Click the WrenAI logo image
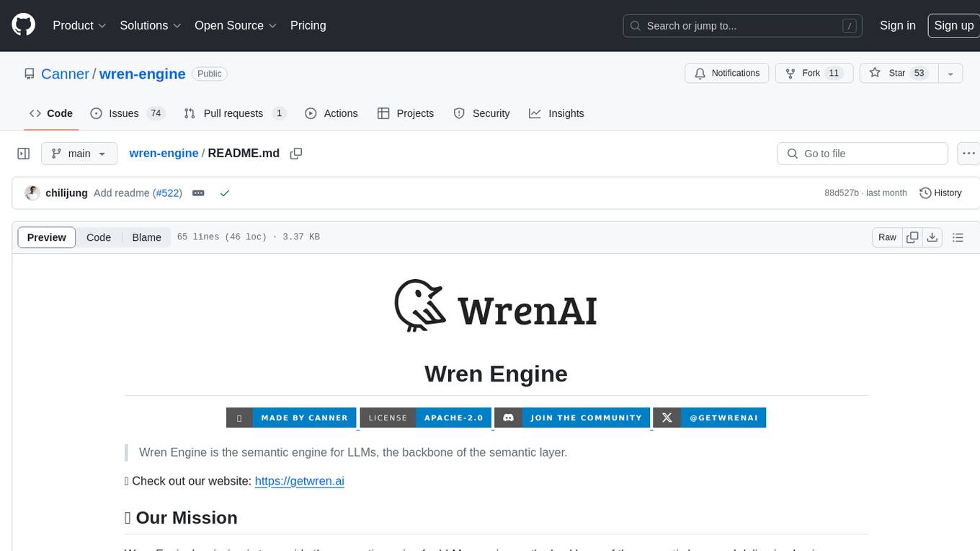 [496, 306]
